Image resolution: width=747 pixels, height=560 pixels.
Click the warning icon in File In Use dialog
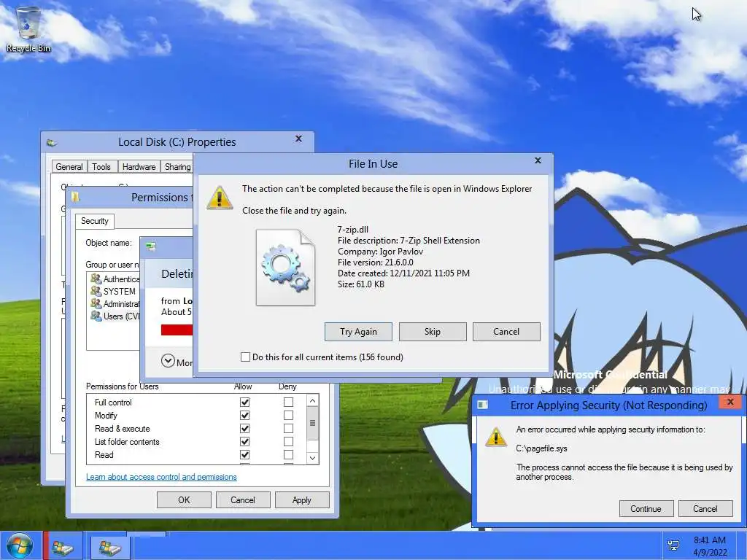coord(219,198)
